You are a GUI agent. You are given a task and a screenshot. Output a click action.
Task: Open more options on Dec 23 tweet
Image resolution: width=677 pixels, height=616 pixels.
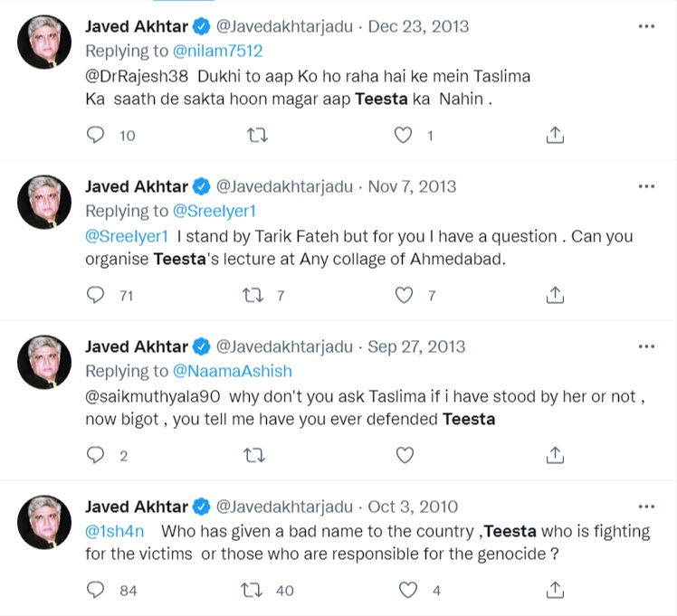pyautogui.click(x=645, y=26)
